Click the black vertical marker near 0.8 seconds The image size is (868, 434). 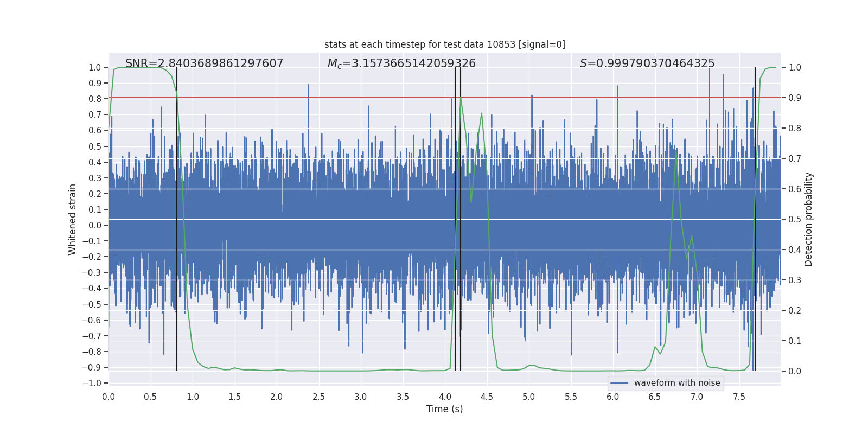pyautogui.click(x=177, y=219)
